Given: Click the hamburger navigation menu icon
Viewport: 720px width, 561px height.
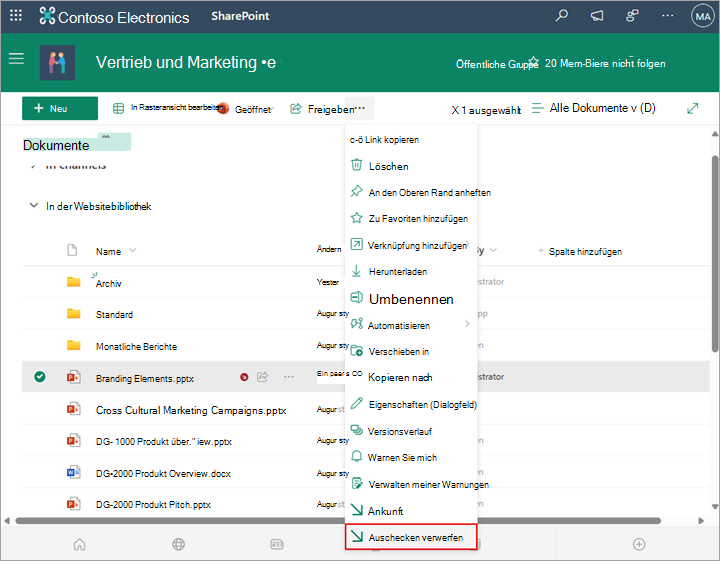Looking at the screenshot, I should (x=16, y=58).
